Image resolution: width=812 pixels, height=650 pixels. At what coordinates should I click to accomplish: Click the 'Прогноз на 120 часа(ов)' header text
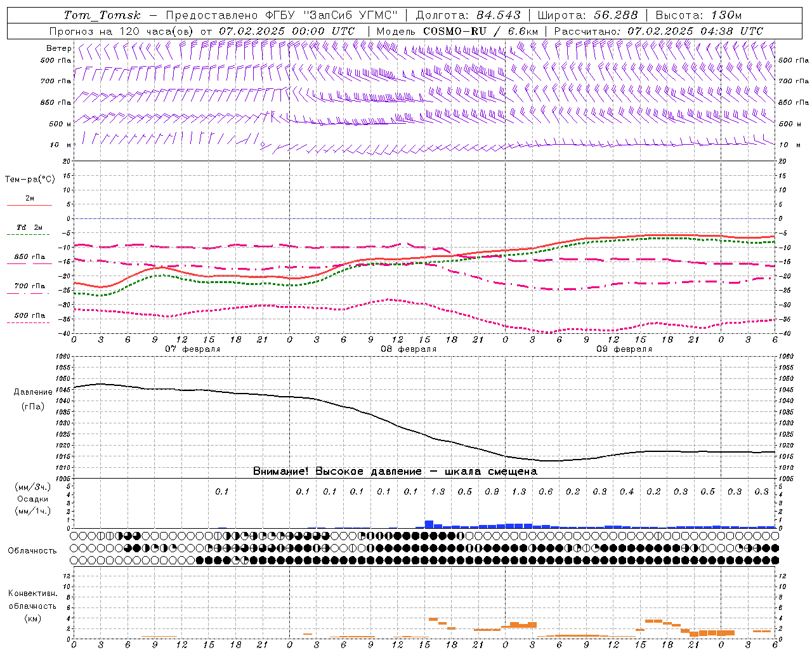coord(122,31)
